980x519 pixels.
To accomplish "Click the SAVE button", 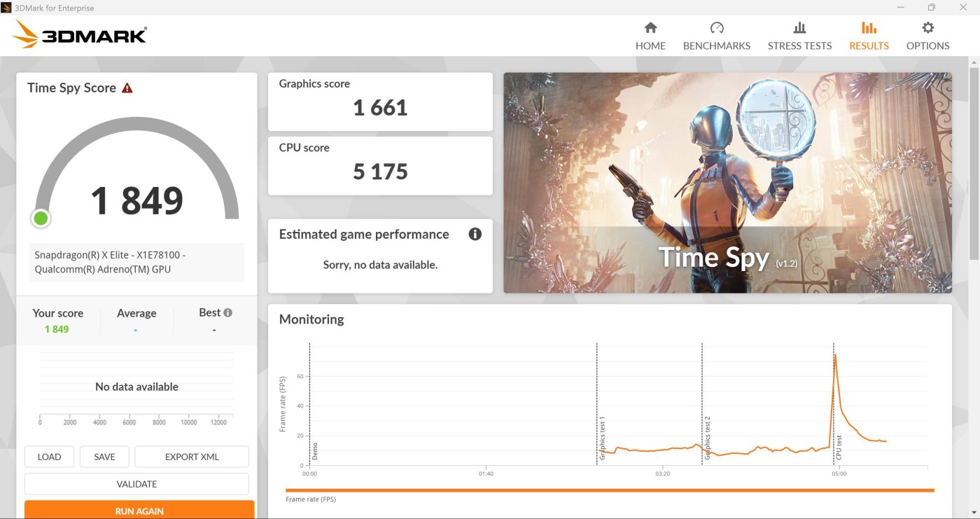I will (104, 457).
